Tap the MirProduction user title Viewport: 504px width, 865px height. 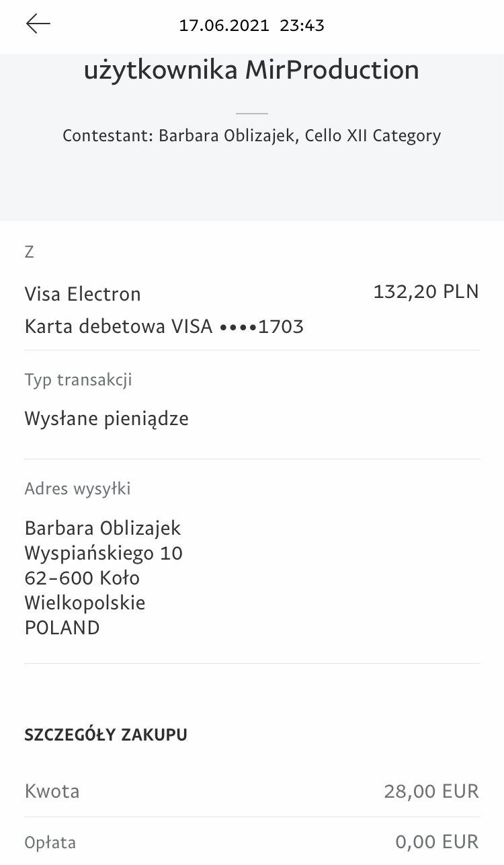point(251,70)
